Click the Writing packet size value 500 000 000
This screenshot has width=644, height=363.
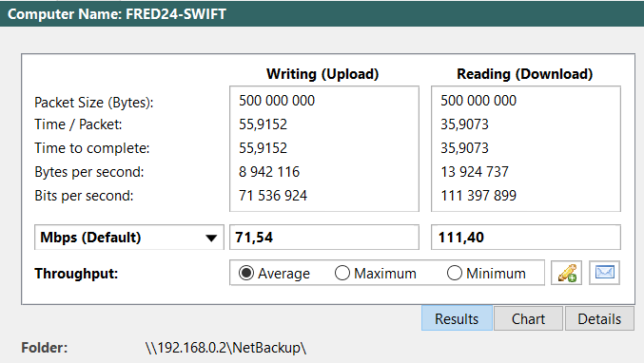pos(277,101)
